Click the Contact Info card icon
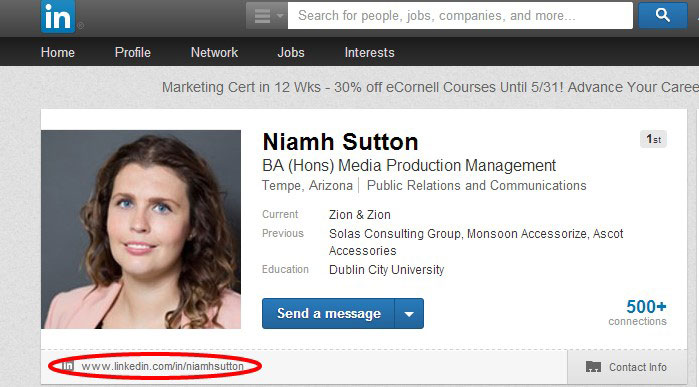 click(593, 366)
